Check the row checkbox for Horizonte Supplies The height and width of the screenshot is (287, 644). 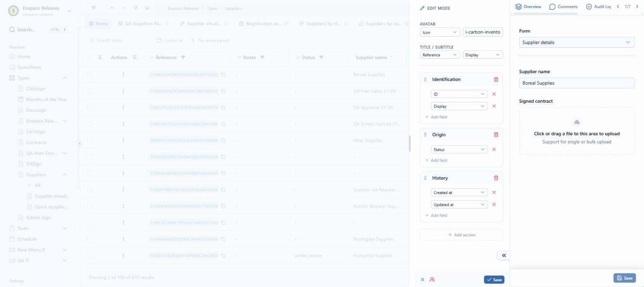click(x=90, y=256)
